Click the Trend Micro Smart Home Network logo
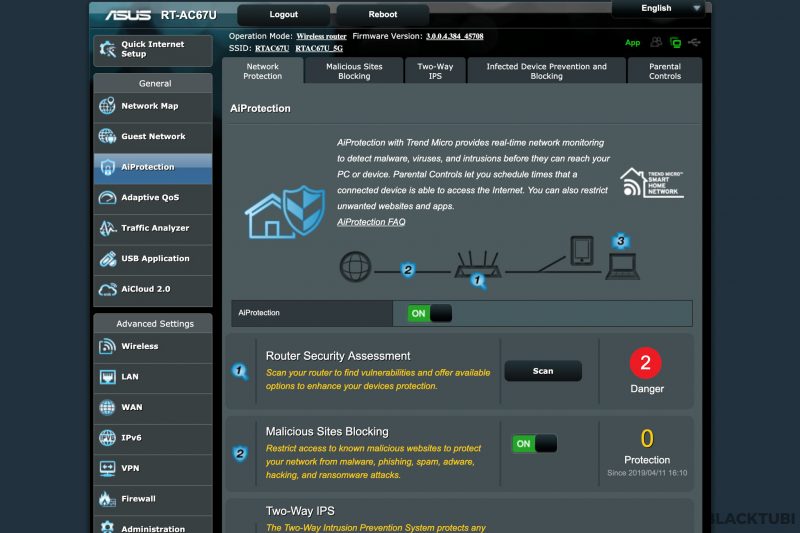 pos(652,182)
